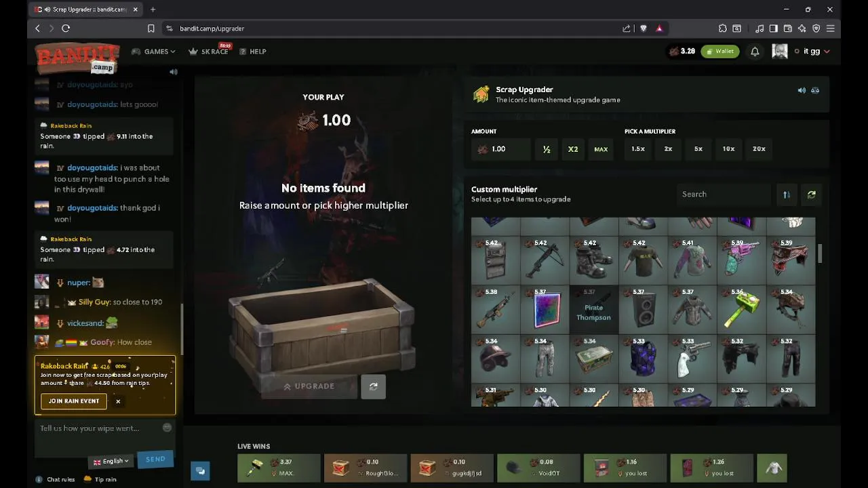Screen dimensions: 868x488
Task: Click the Bandit.camp logo
Action: tap(77, 57)
